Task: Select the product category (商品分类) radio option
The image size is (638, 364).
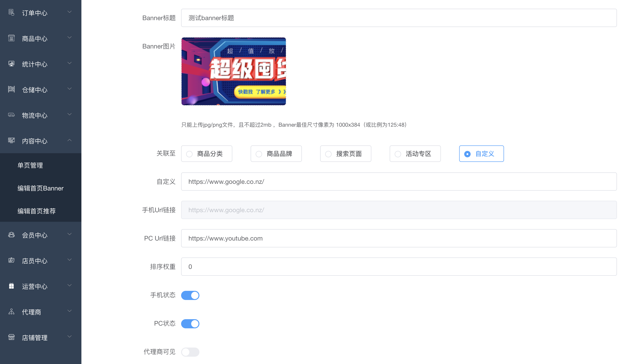Action: point(206,153)
